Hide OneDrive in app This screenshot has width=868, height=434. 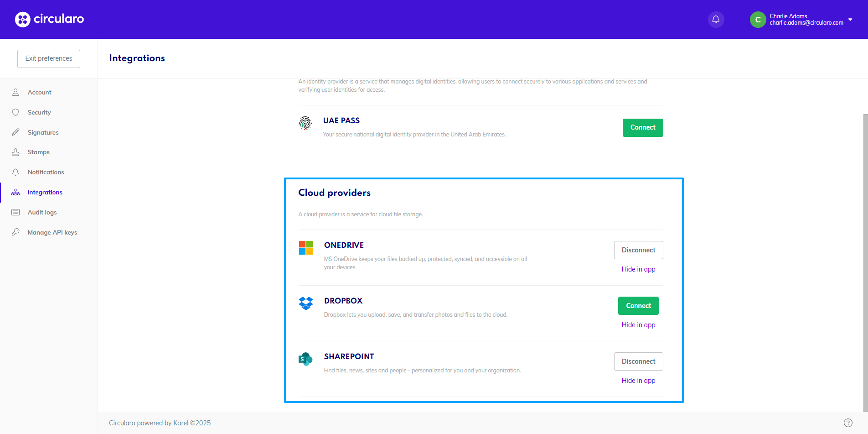[638, 269]
